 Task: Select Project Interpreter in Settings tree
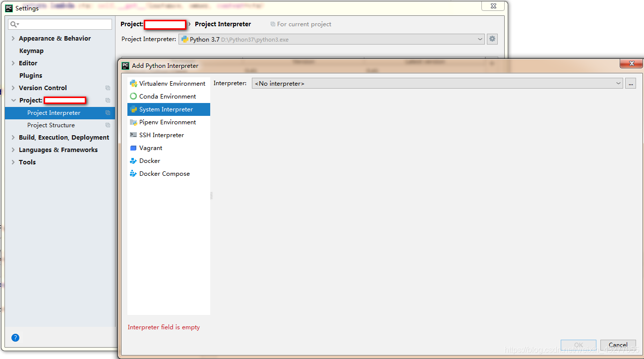point(59,113)
